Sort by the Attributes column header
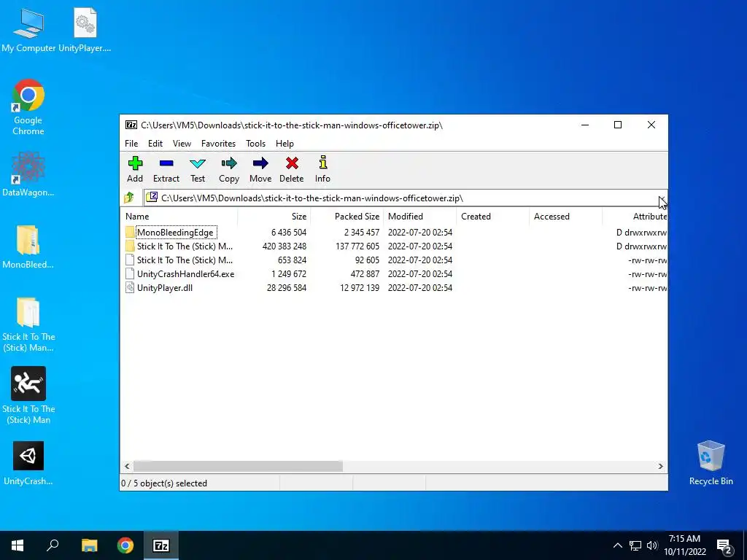The height and width of the screenshot is (560, 747). [x=635, y=216]
